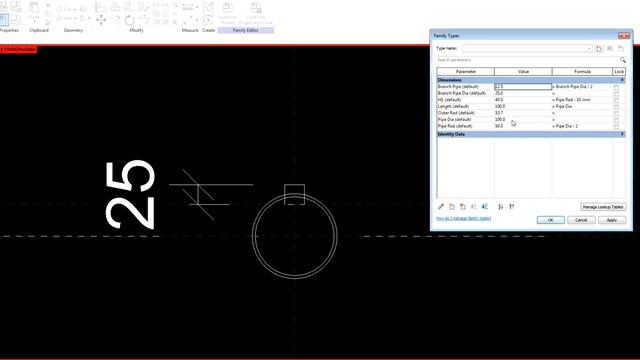Select the Move tool in Modify panel
Viewport: 640px width, 360px height.
coord(101,20)
